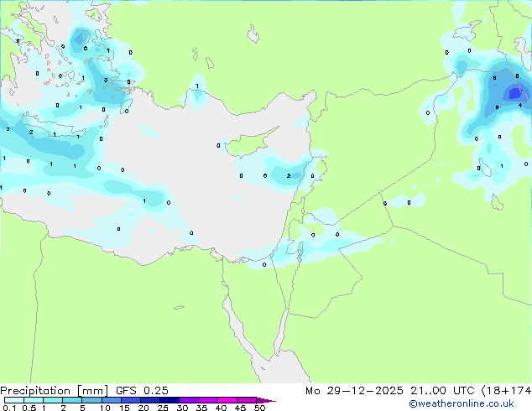Select the 40–45 mm magenta legend swatch

pyautogui.click(x=227, y=400)
